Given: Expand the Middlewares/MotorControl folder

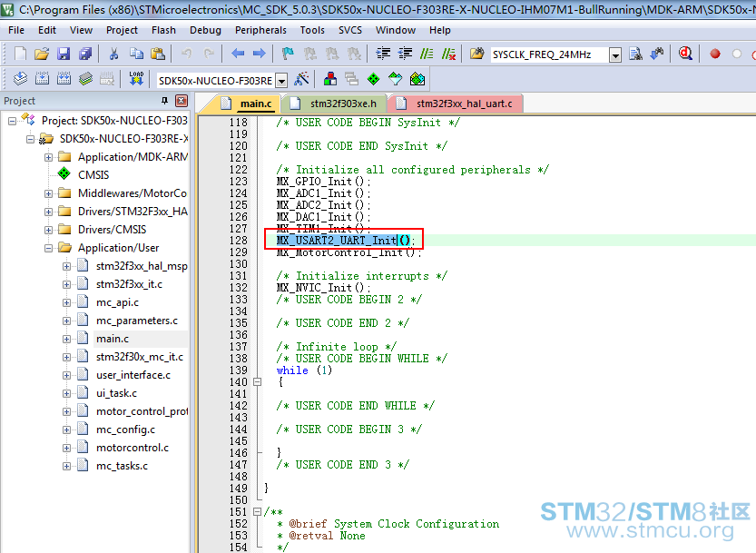Looking at the screenshot, I should pos(48,193).
